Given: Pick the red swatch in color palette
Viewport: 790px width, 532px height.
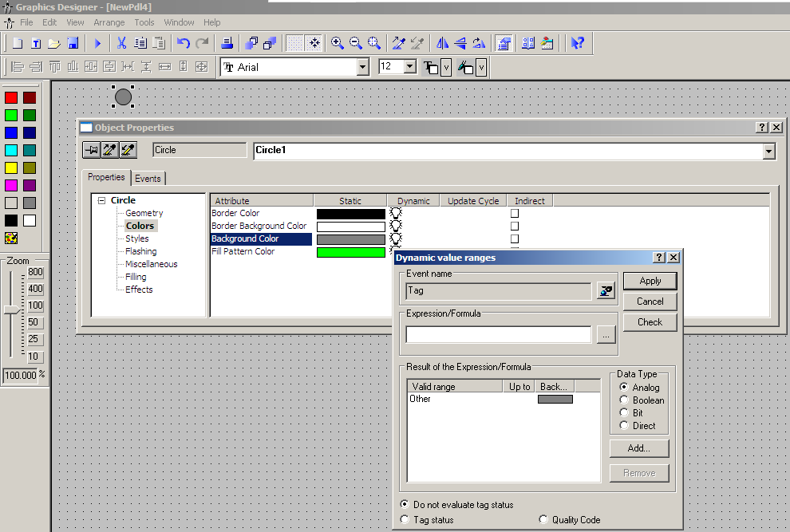Looking at the screenshot, I should (x=11, y=97).
